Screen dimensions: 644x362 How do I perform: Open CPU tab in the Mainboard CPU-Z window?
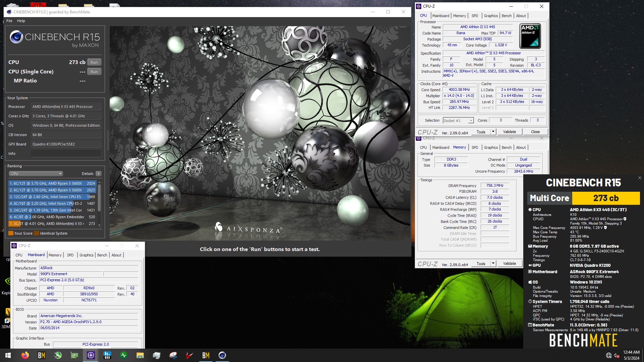(19, 255)
